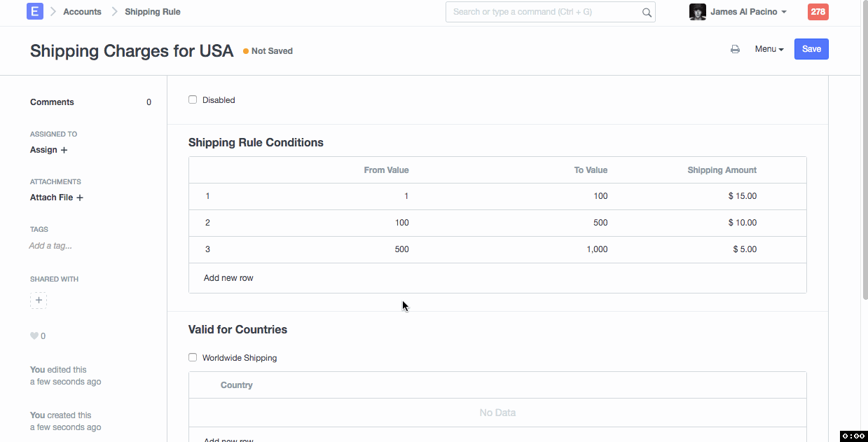Expand the Menu dropdown
Viewport: 868px width, 442px height.
click(x=769, y=49)
